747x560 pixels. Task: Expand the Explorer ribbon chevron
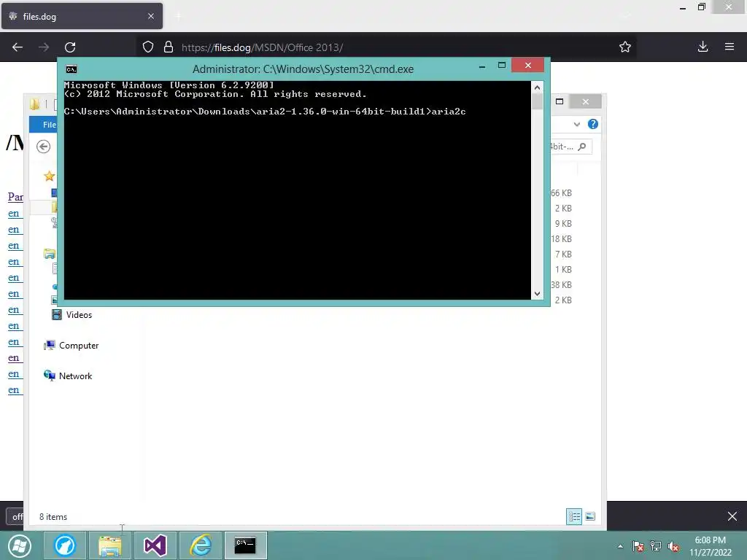[577, 124]
